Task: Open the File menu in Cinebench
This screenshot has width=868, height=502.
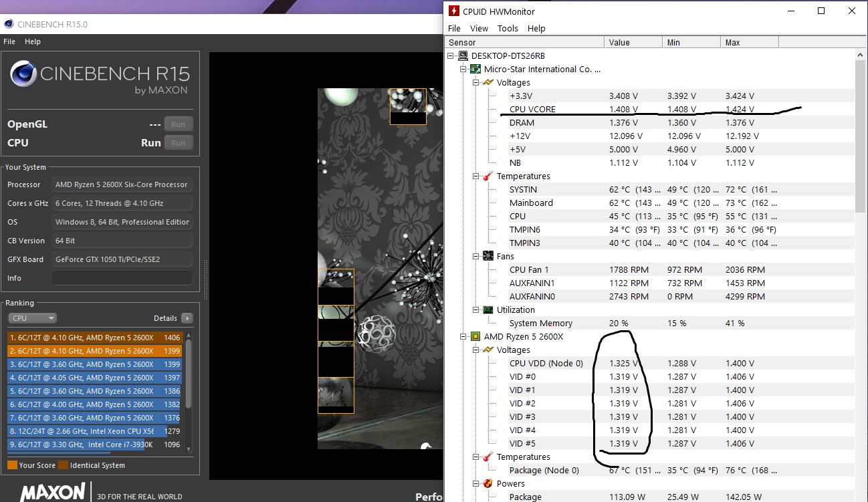Action: coord(9,41)
